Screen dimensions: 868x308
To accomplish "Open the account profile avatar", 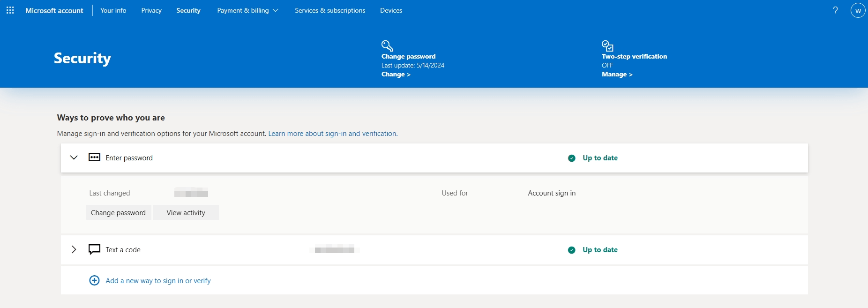I will 858,10.
